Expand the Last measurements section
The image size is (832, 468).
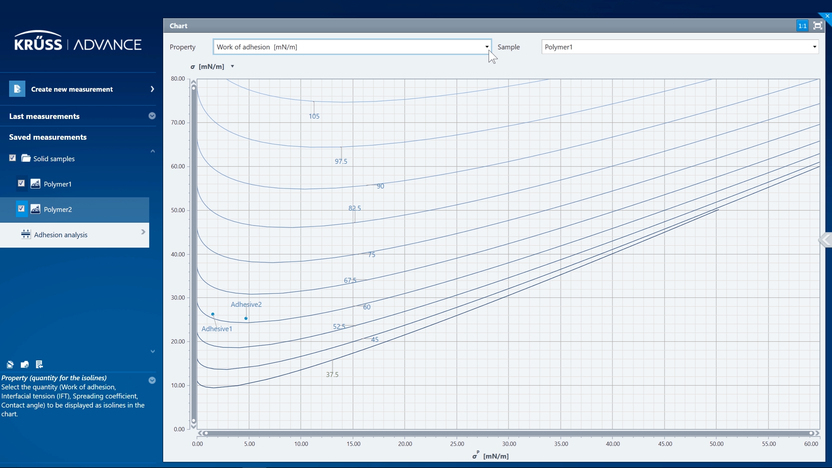(152, 116)
